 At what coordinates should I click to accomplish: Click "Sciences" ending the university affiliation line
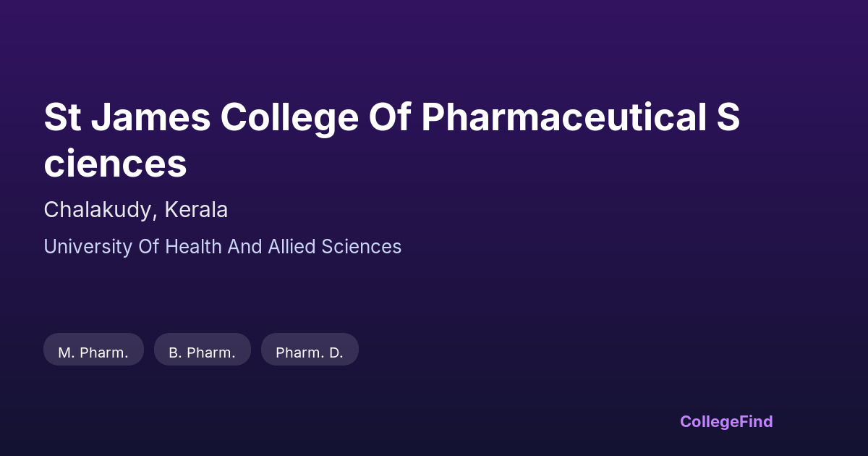click(x=361, y=247)
